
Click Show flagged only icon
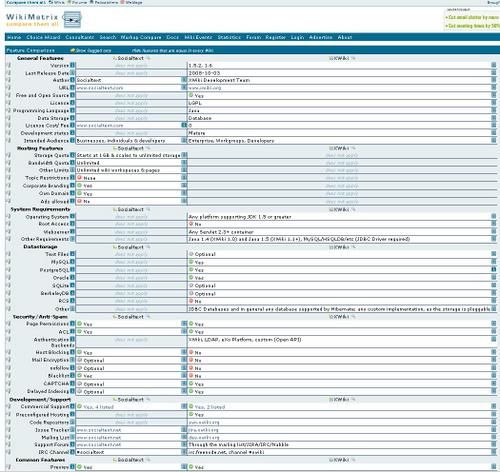click(73, 50)
